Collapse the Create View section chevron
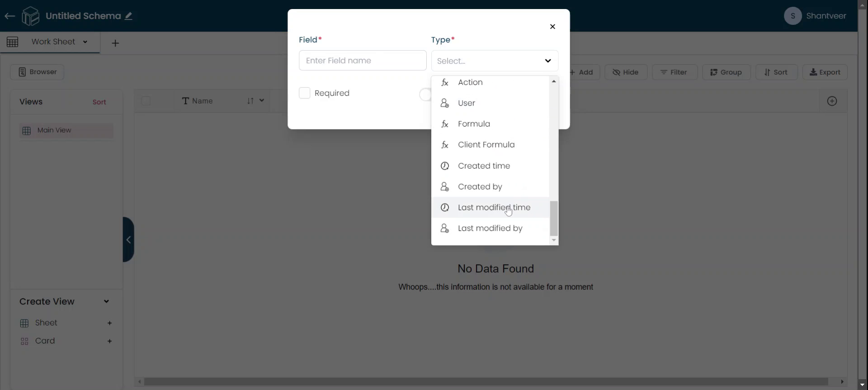 pos(106,302)
